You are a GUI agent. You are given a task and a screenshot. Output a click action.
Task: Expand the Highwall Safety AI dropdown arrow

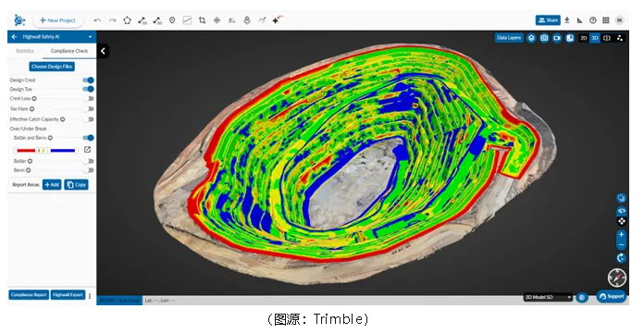[90, 37]
